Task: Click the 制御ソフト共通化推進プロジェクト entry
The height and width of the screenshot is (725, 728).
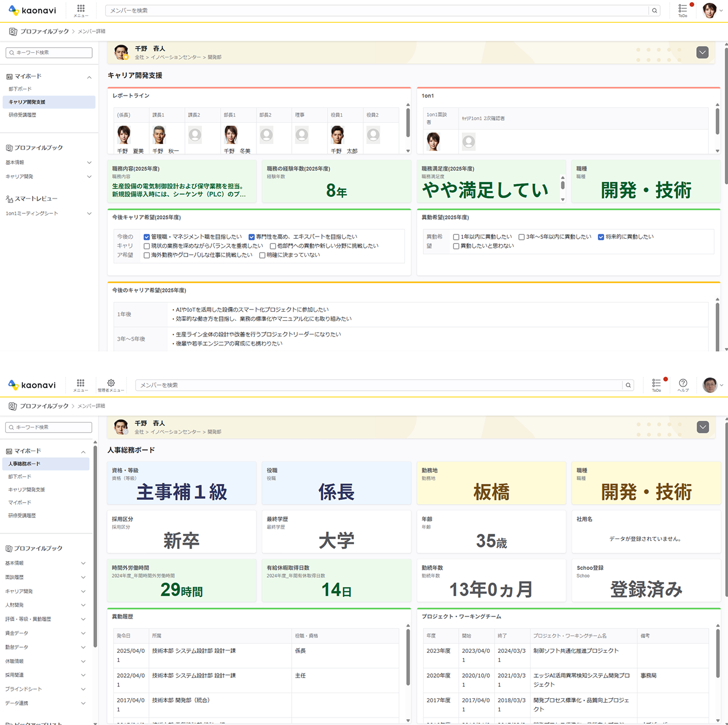Action: tap(576, 651)
